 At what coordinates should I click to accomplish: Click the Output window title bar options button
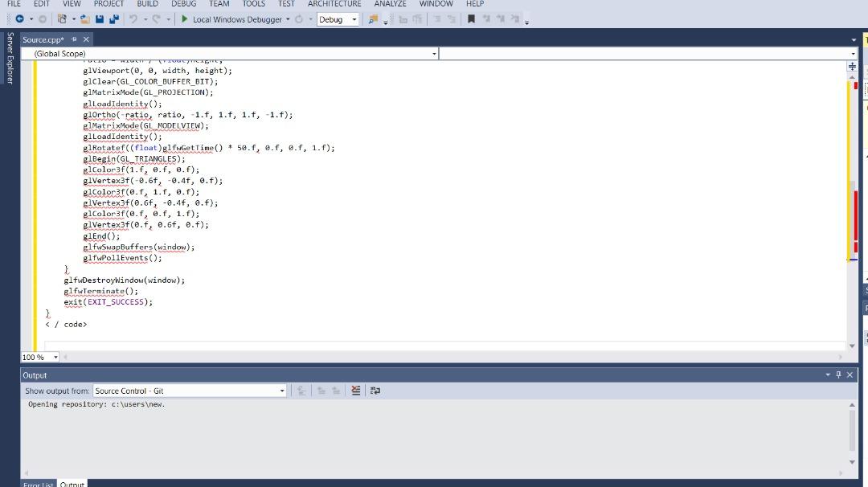coord(826,374)
